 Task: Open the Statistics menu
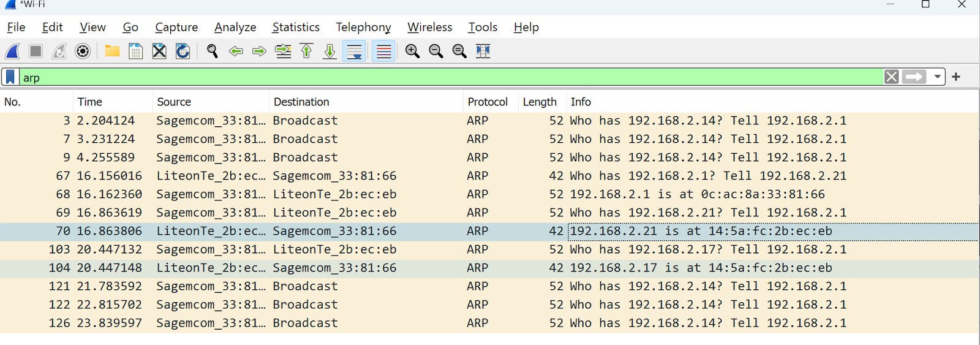[296, 27]
